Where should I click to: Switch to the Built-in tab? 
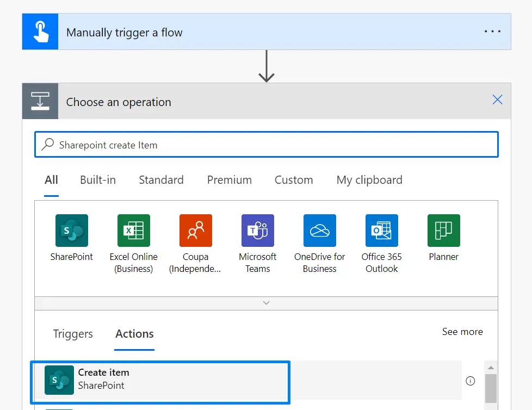pyautogui.click(x=98, y=180)
